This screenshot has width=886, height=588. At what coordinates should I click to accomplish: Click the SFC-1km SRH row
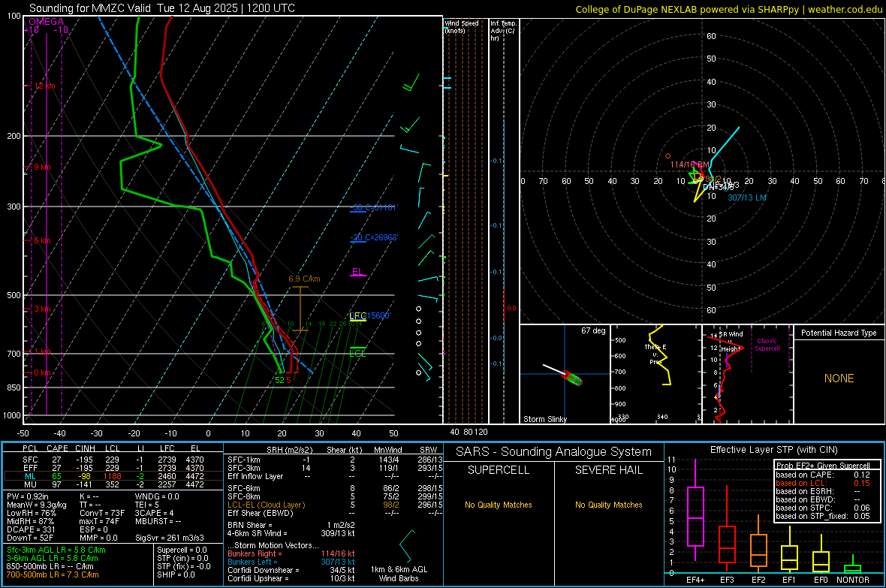pyautogui.click(x=335, y=460)
